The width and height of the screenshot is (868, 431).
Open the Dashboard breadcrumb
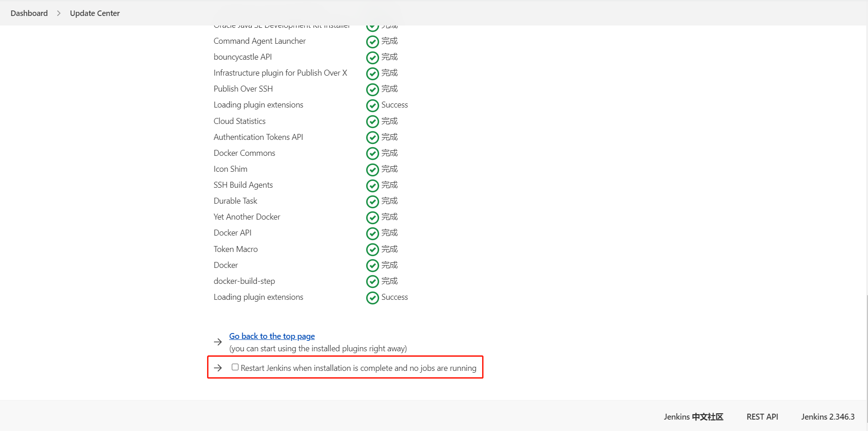(29, 13)
